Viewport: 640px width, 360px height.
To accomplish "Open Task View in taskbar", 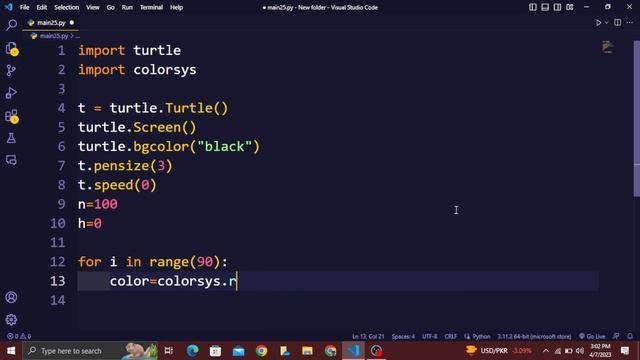I will 169,351.
